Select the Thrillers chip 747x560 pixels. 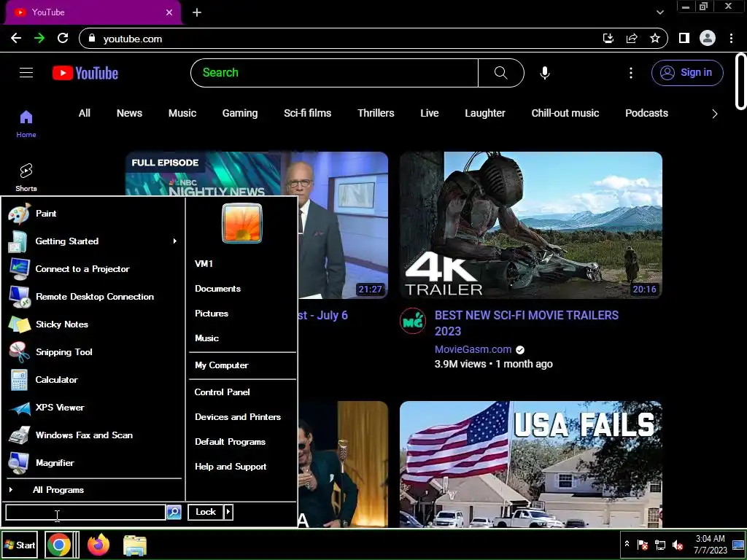(x=376, y=113)
